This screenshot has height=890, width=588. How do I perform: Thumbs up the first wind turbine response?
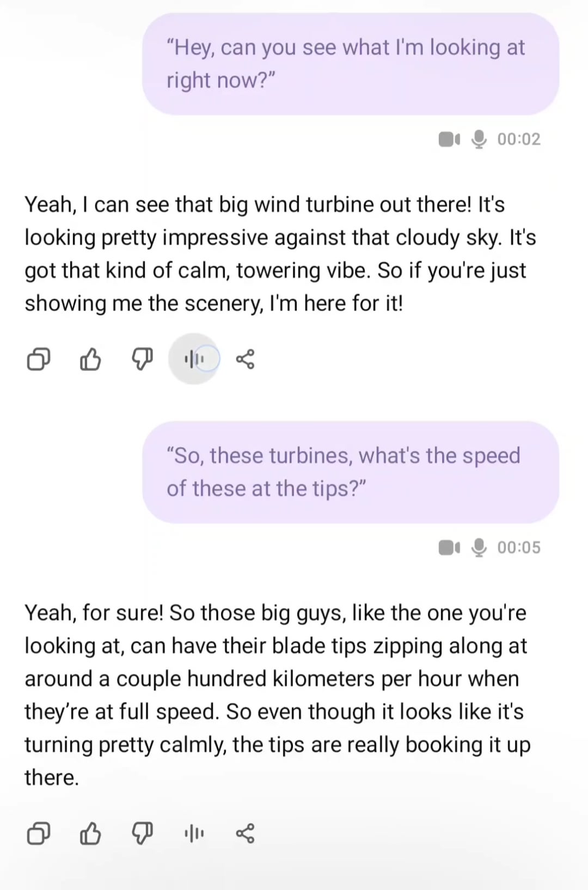point(90,359)
